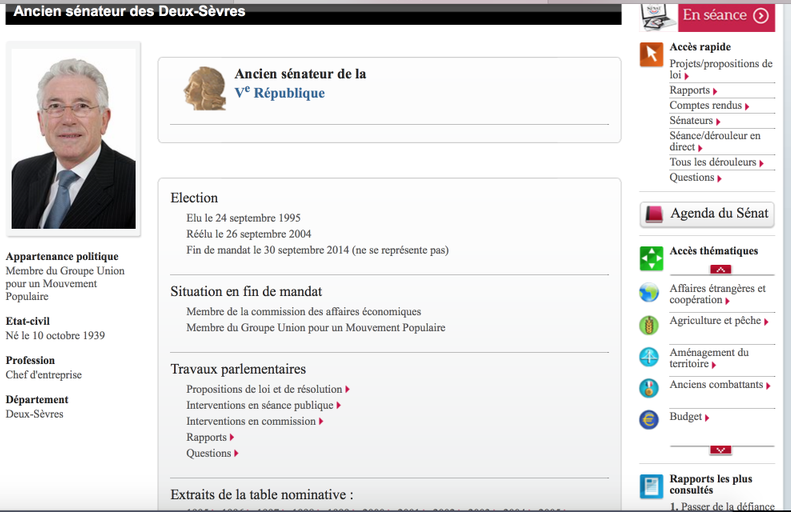Viewport: 791px width, 512px height.
Task: Click the circled arrow icon in En séance
Action: point(761,16)
